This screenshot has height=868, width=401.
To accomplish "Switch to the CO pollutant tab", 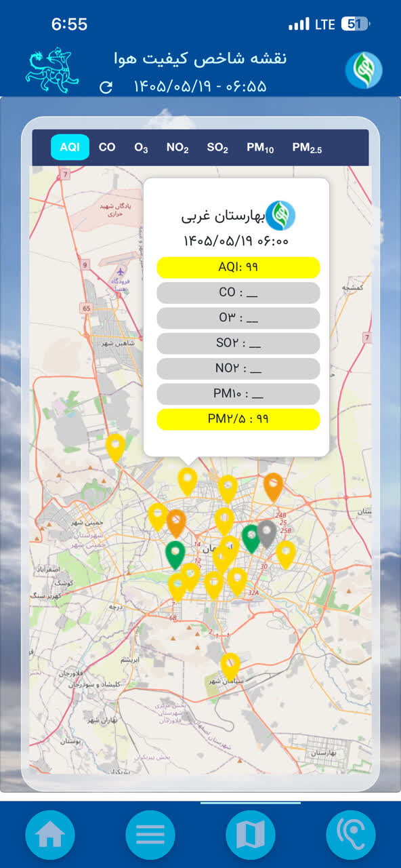I will (107, 147).
